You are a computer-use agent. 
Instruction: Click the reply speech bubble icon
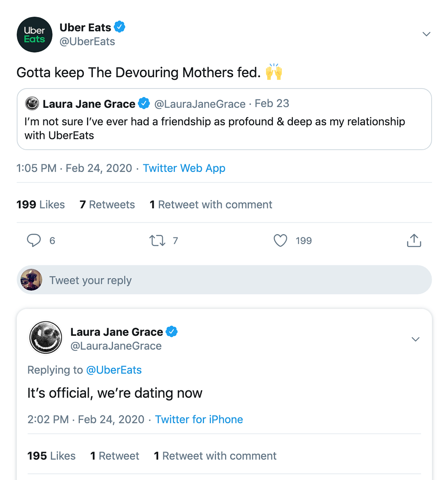(34, 240)
